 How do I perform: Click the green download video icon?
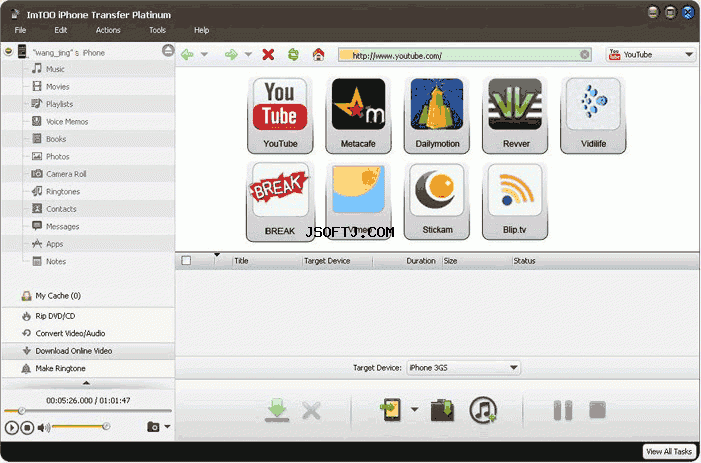click(x=277, y=410)
